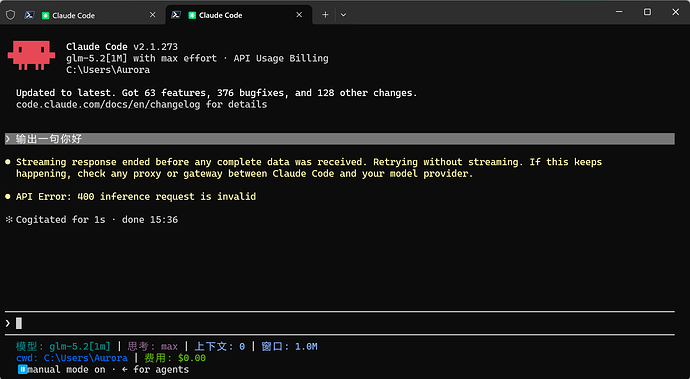Maximize the terminal window
Viewport: 690px width, 379px height.
pos(647,12)
